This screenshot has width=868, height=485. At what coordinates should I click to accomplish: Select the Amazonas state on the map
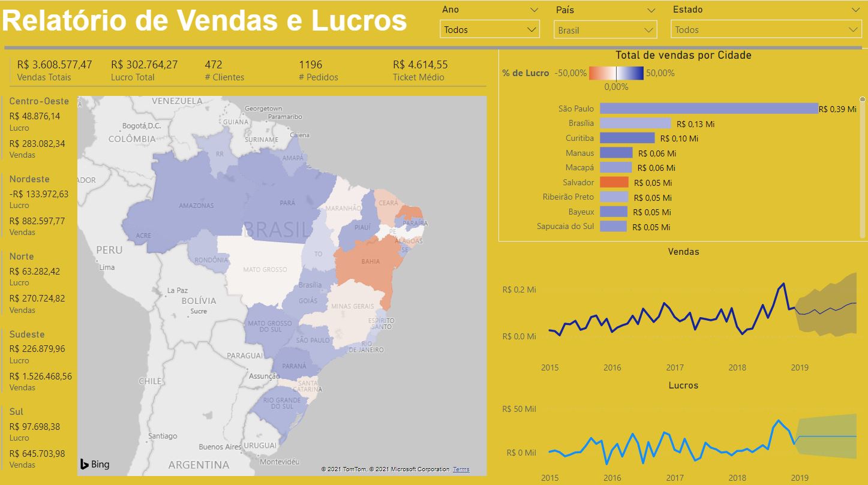[x=196, y=206]
